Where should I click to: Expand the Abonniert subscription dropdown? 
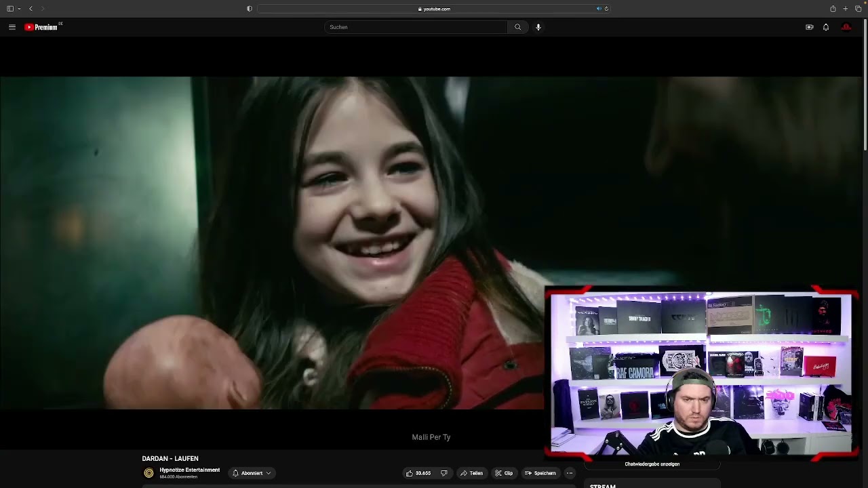pyautogui.click(x=252, y=473)
